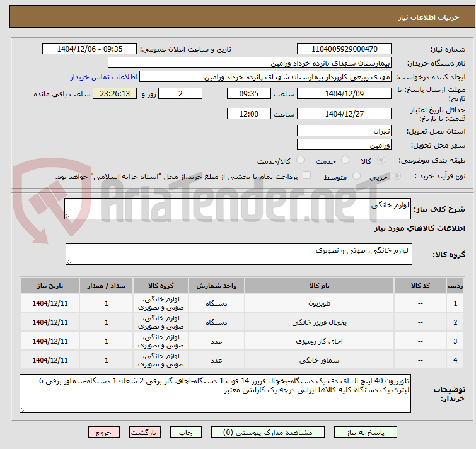Image resolution: width=476 pixels, height=449 pixels.
Task: Click the بازگشت back button
Action: (145, 433)
